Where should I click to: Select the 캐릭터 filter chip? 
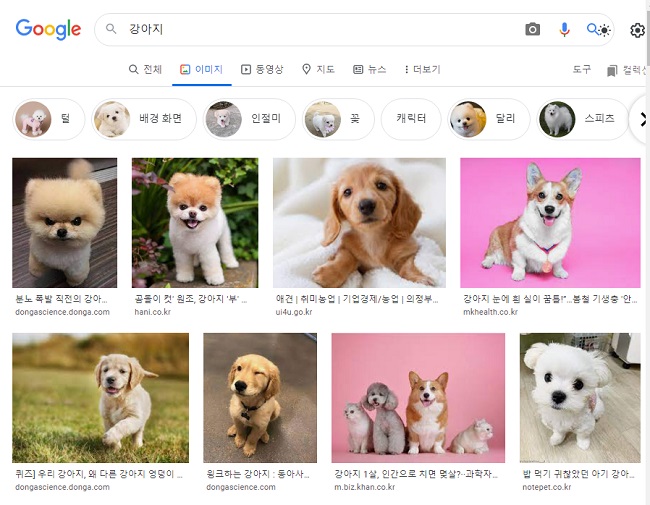click(411, 119)
